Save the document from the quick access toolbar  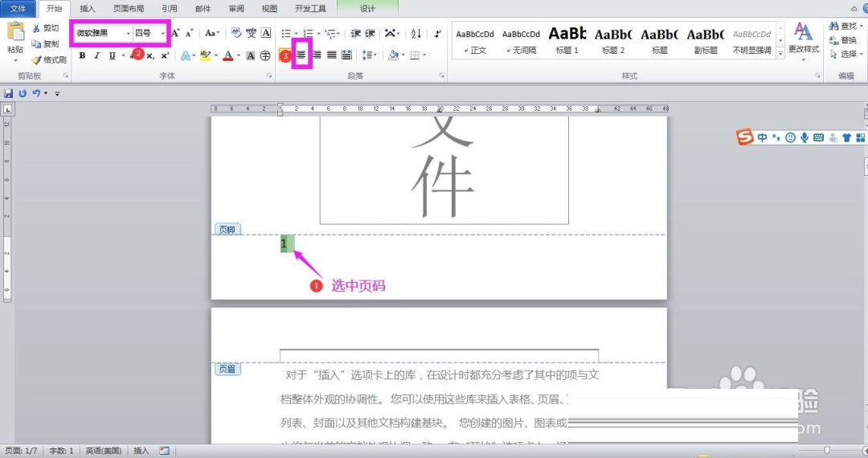tap(8, 93)
